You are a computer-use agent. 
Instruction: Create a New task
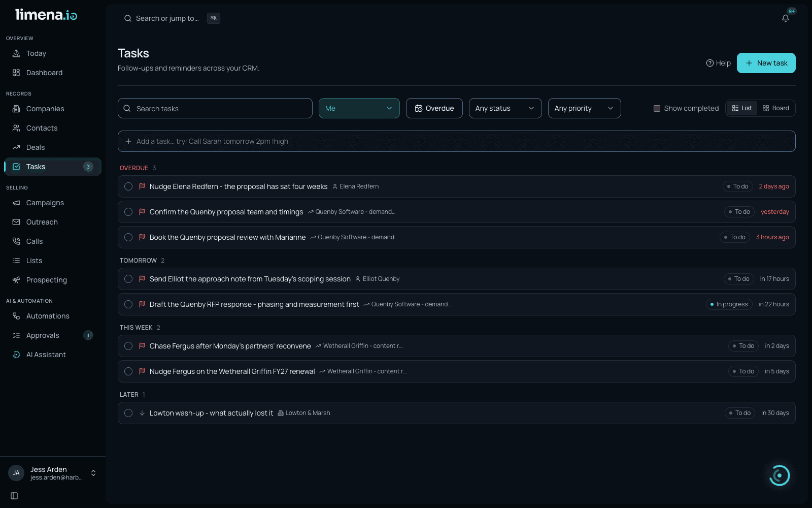[766, 63]
